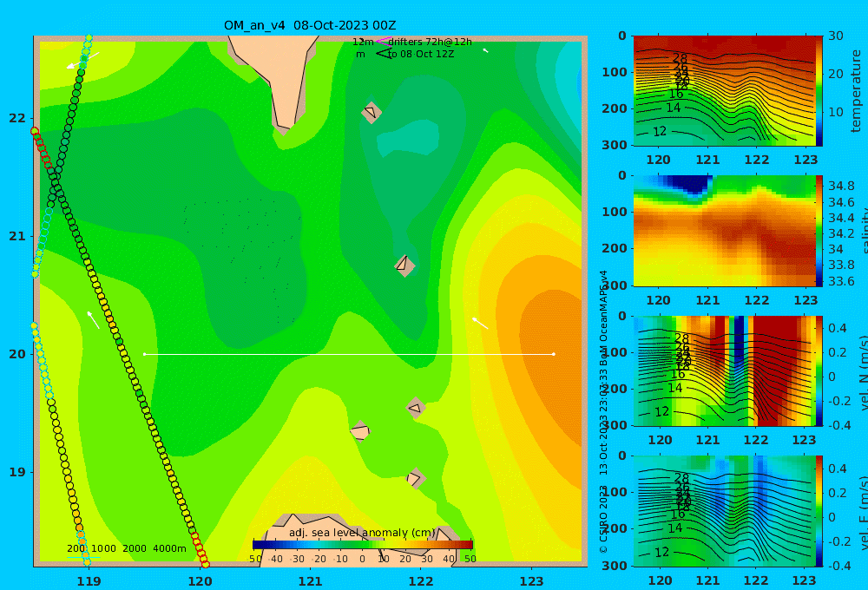This screenshot has width=868, height=590.
Task: Click the salinity color scale bar
Action: (x=819, y=231)
